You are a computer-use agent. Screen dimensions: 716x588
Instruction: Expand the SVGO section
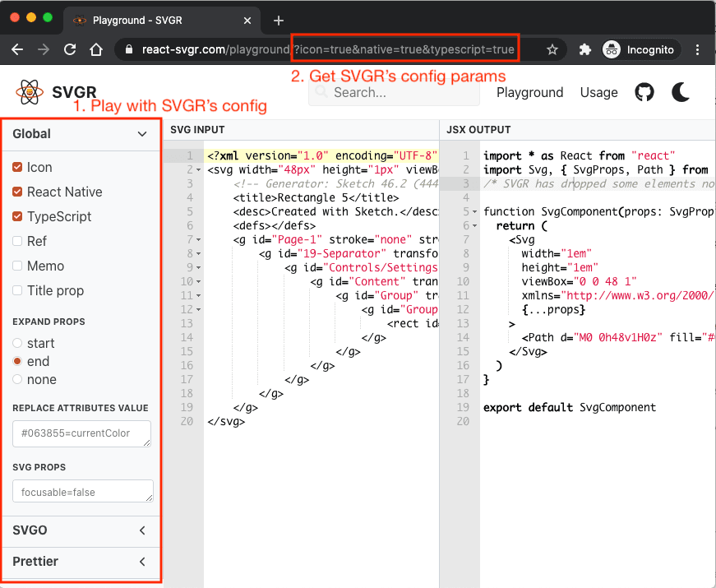click(141, 530)
